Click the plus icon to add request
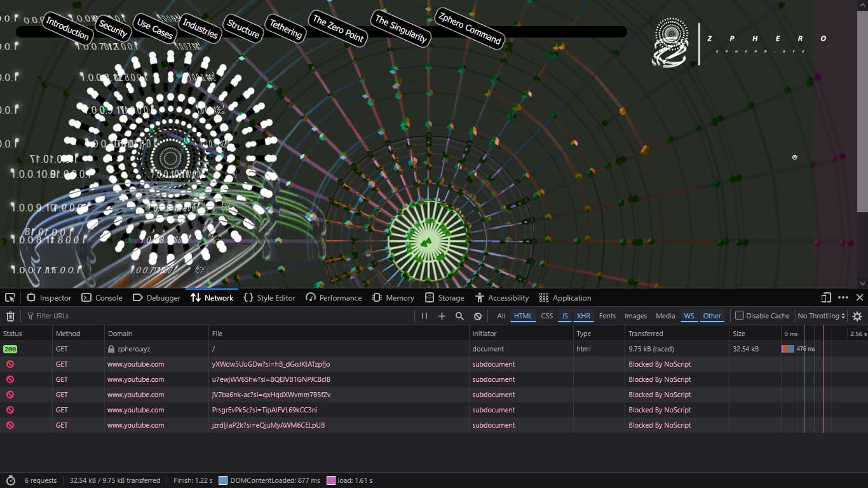The height and width of the screenshot is (488, 868). pos(442,316)
